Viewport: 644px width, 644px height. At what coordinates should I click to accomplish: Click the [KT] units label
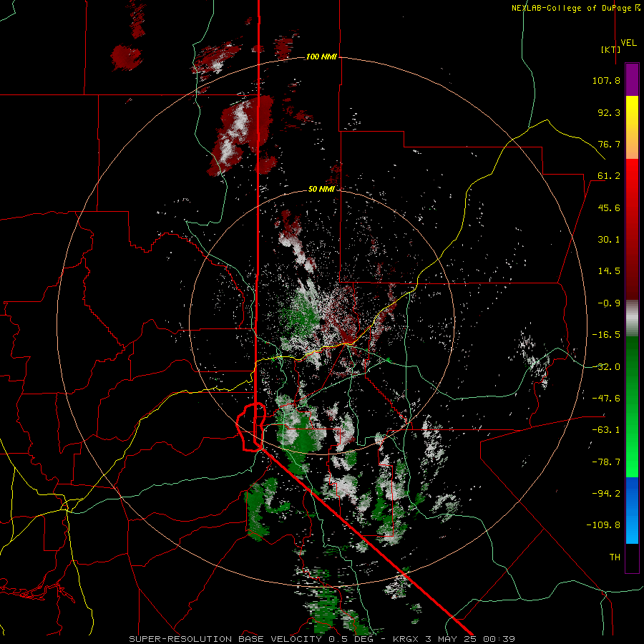tap(611, 49)
